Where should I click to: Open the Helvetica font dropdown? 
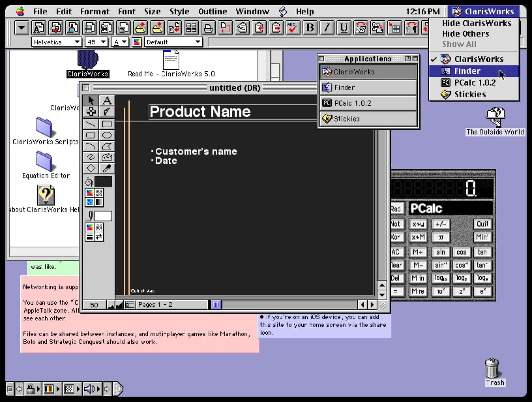pyautogui.click(x=56, y=42)
